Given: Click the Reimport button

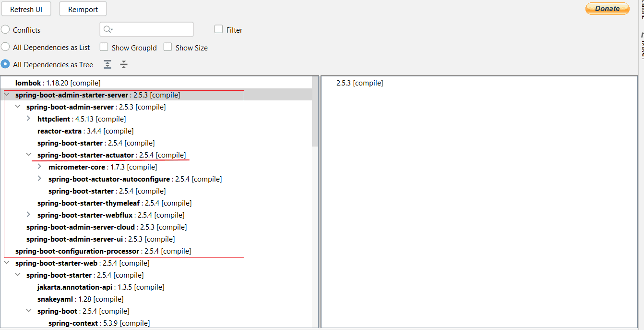Looking at the screenshot, I should point(83,9).
